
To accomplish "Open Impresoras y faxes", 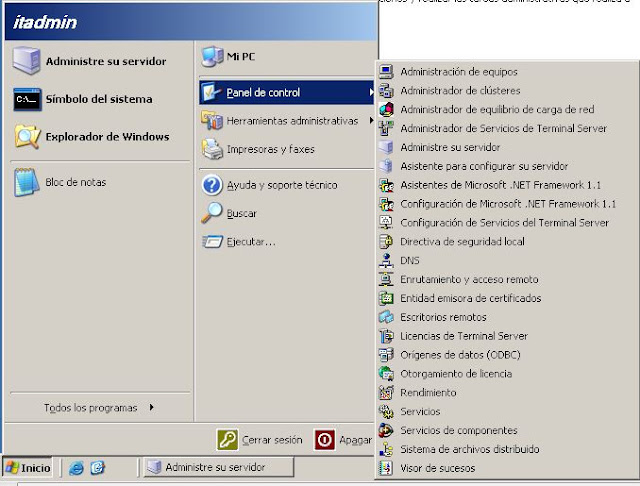I will [x=286, y=149].
